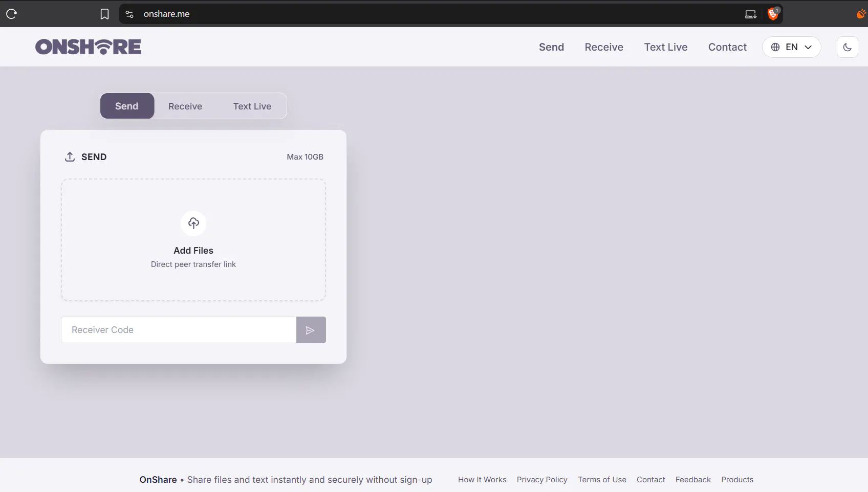This screenshot has width=868, height=492.
Task: Click the SEND upload arrow icon in card header
Action: [x=70, y=156]
